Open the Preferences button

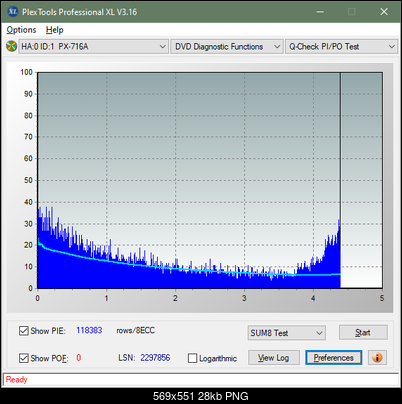tap(333, 358)
